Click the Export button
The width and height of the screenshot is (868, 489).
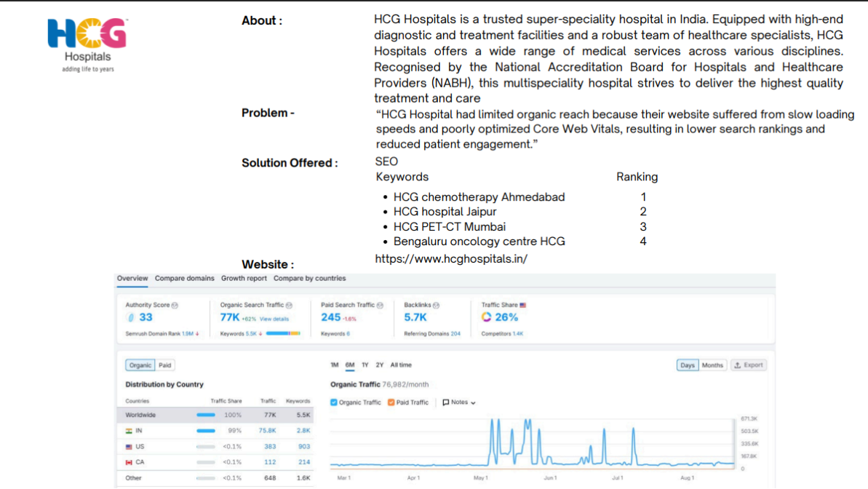point(749,365)
